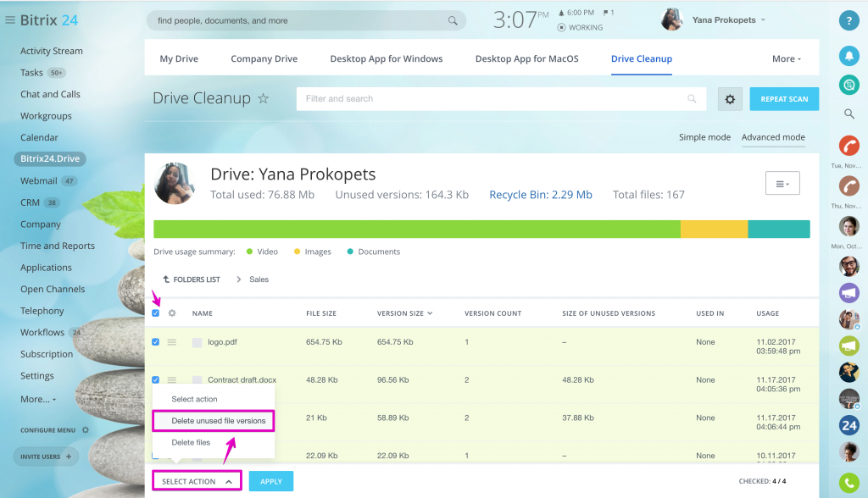Click the breadcrumb chevron before Sales
Viewport: 868px width, 498px height.
point(238,279)
